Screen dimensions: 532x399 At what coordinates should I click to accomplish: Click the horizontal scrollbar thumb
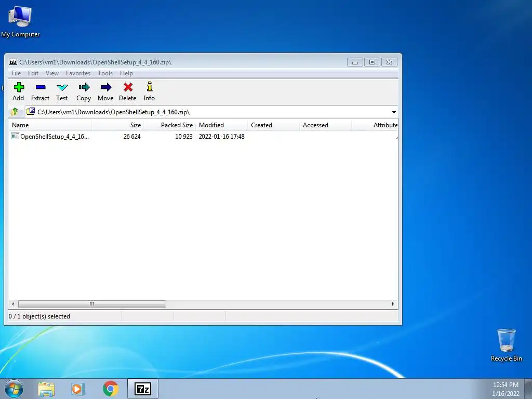[x=92, y=304]
